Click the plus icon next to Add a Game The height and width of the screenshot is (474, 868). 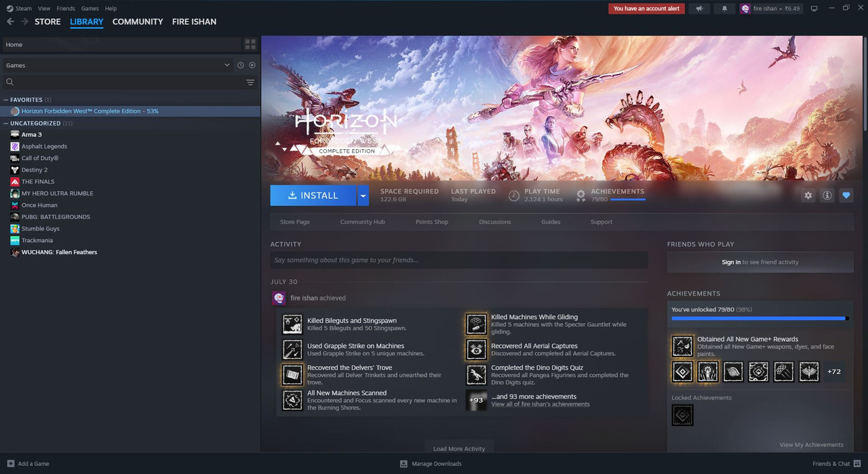(x=10, y=464)
